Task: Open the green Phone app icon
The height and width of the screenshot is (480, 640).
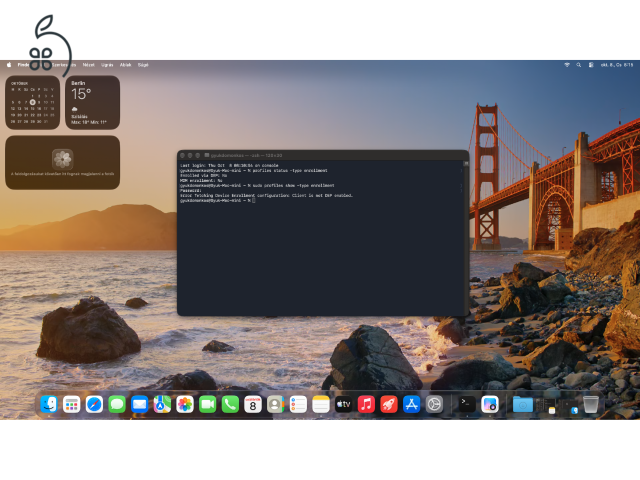Action: 230,404
